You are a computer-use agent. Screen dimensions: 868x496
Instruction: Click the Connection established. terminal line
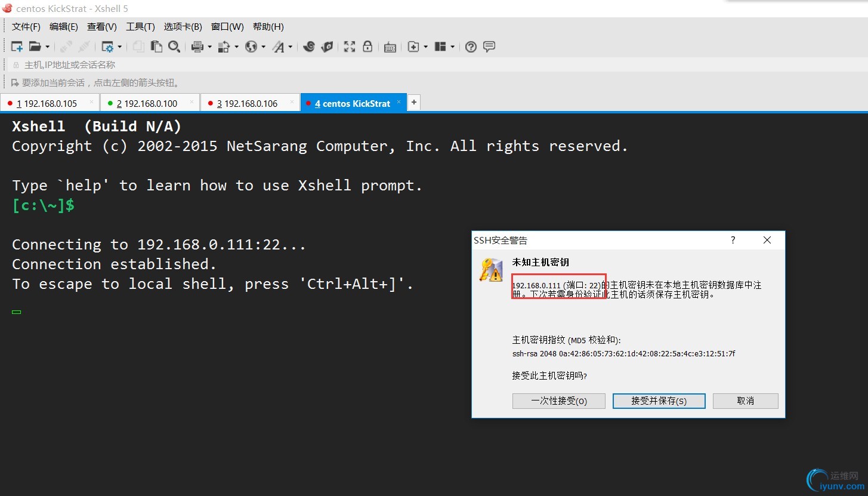coord(115,264)
